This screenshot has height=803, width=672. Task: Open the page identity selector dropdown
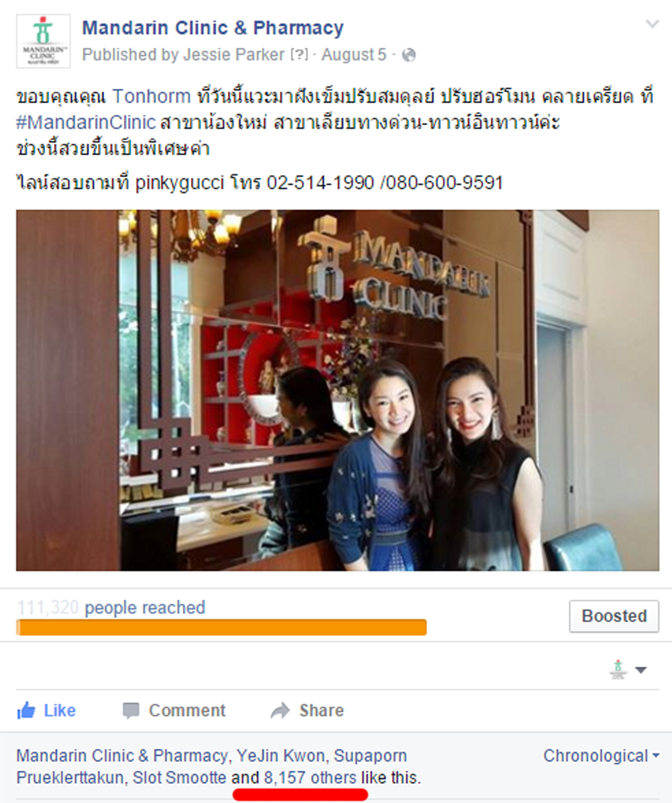[628, 669]
